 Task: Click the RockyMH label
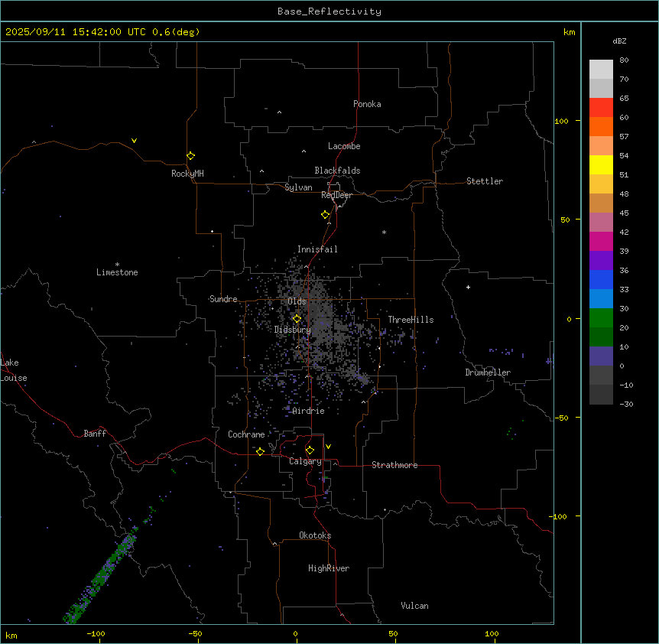click(187, 174)
